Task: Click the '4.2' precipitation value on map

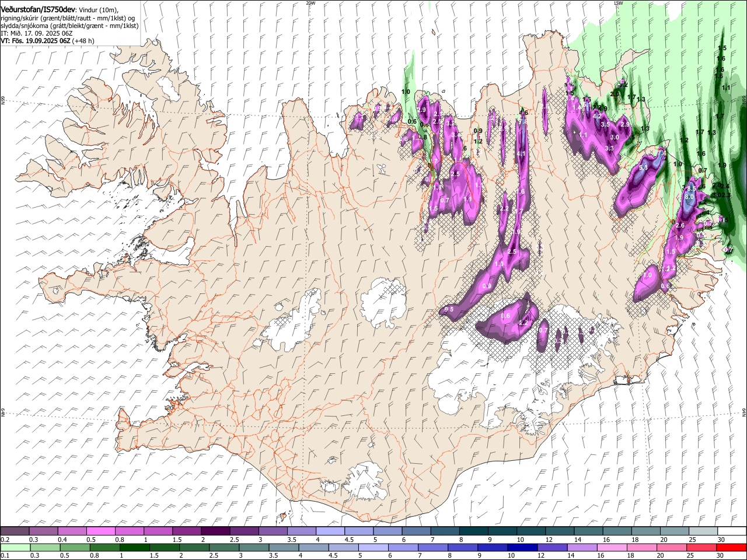Action: tap(597, 117)
